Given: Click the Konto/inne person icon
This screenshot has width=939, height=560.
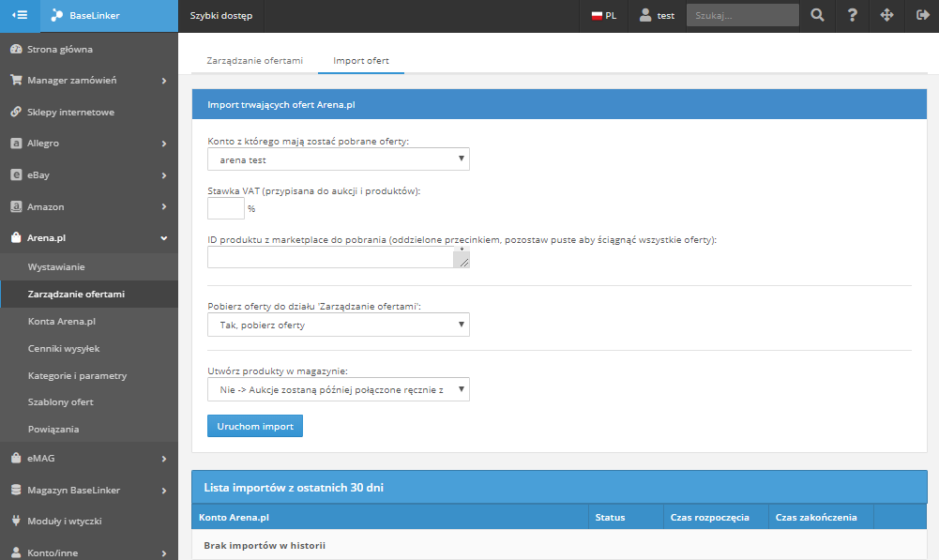Looking at the screenshot, I should coord(16,552).
